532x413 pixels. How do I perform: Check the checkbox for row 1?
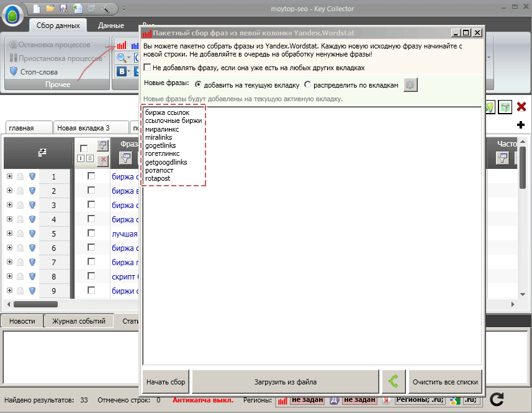click(91, 176)
